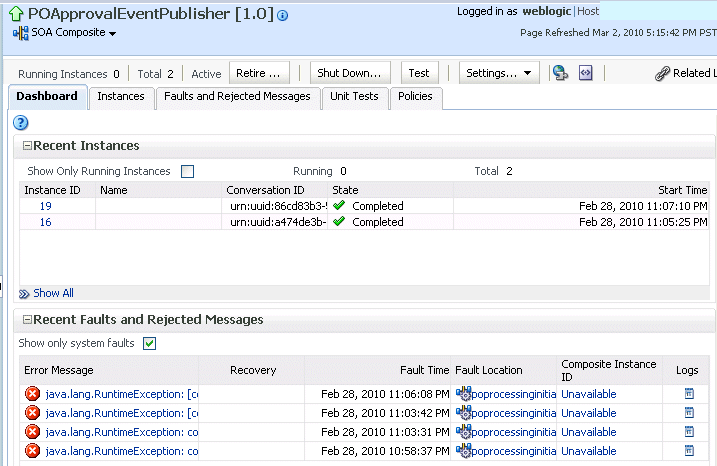Collapse Recent Faults and Rejected Messages section
This screenshot has width=717, height=466.
(27, 320)
